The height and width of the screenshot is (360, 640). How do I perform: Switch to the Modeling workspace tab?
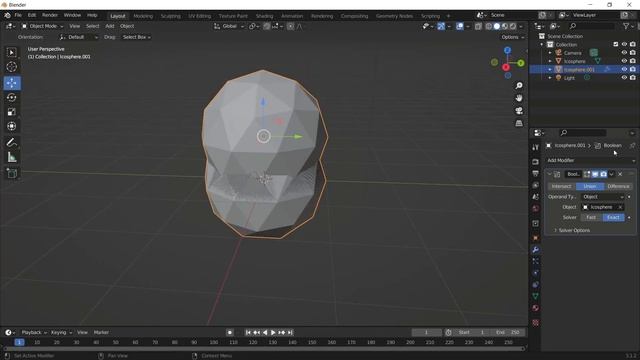[x=143, y=16]
